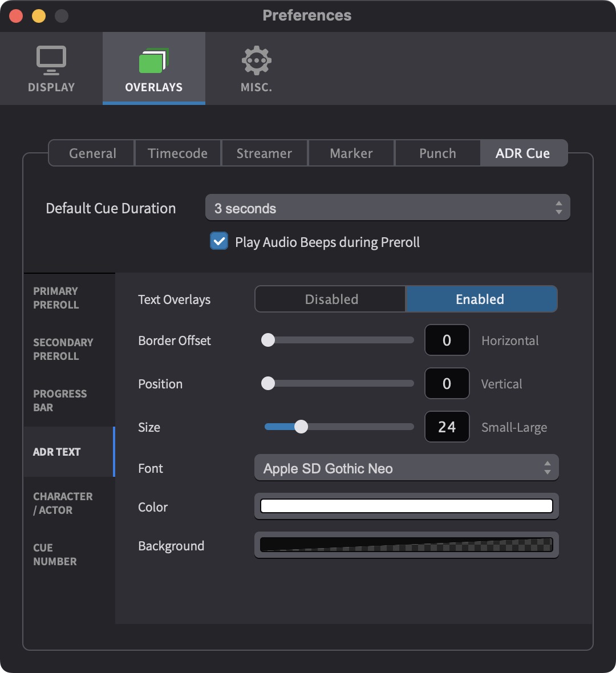Open the Font dropdown Apple SD Gothic Neo
This screenshot has height=673, width=616.
407,468
